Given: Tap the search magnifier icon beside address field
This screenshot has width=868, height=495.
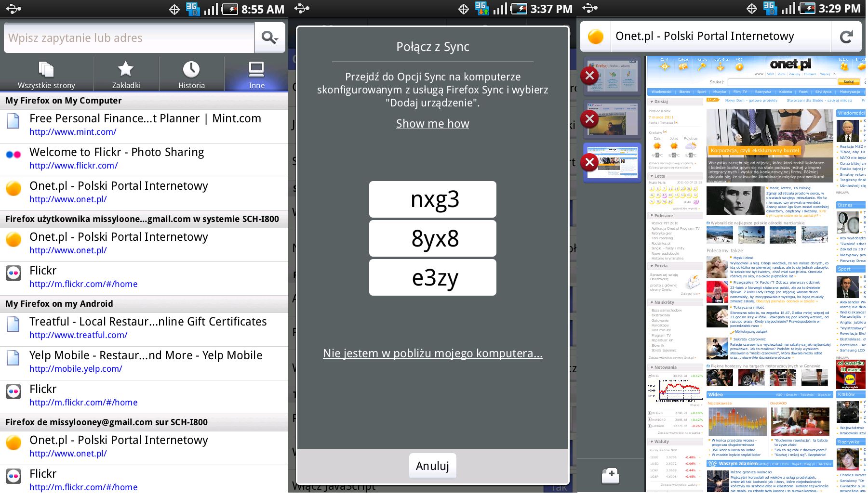Looking at the screenshot, I should coord(270,38).
